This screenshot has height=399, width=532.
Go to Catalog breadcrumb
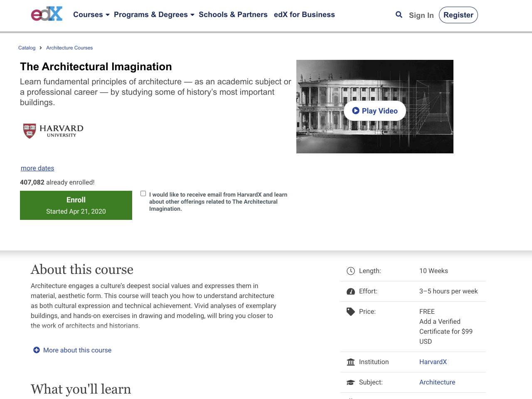(x=27, y=48)
